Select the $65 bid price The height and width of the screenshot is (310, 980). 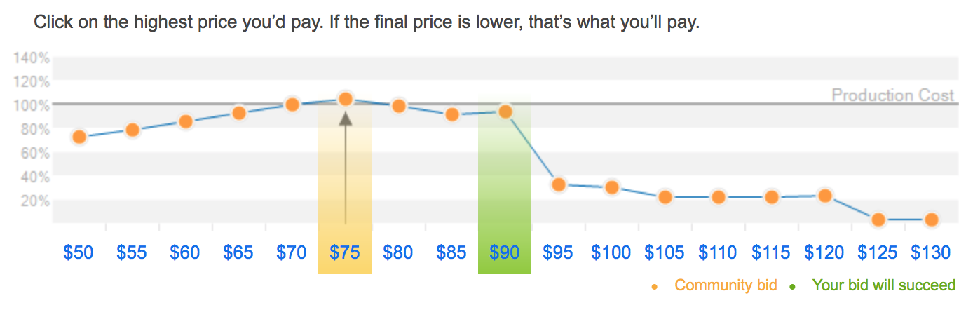pos(238,252)
